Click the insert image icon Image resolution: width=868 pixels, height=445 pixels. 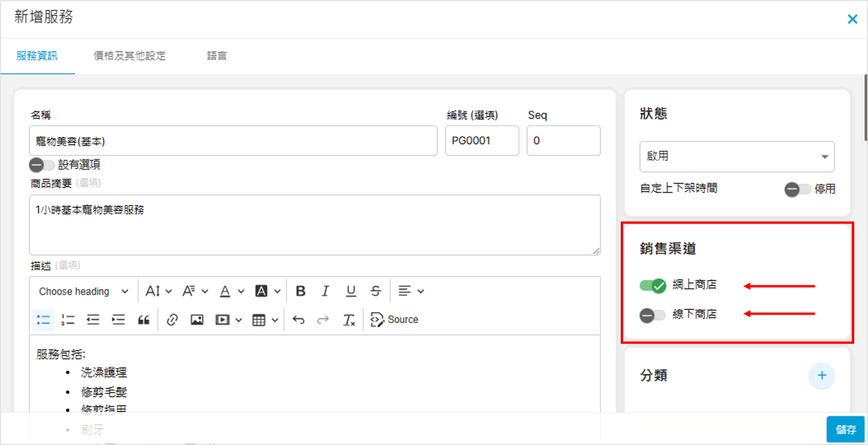pyautogui.click(x=197, y=320)
